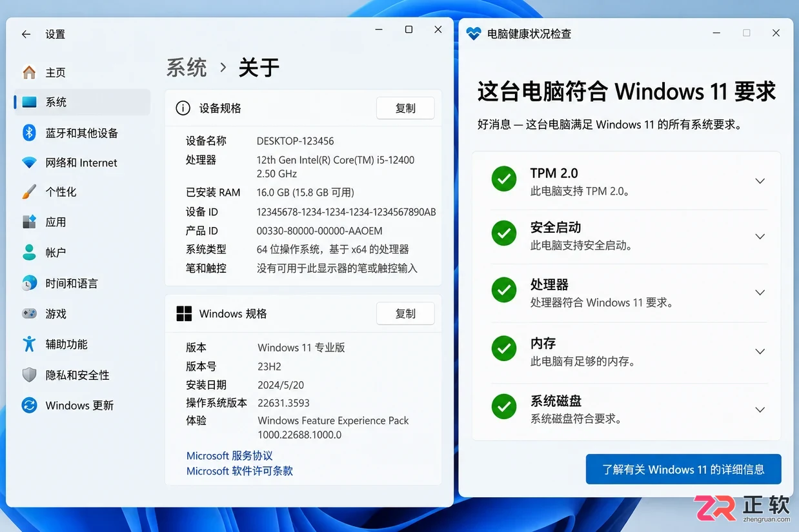Click the sync arrows icon for Windows 更新

point(29,405)
